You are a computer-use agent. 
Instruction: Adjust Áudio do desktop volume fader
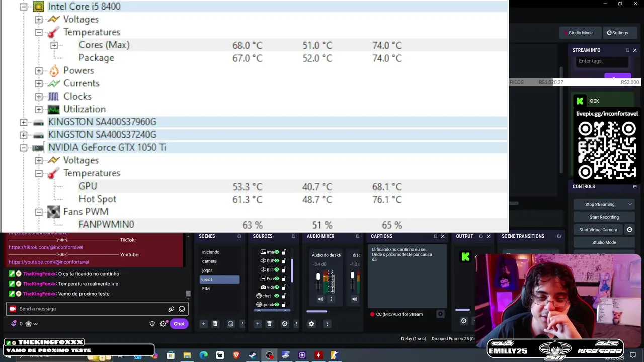(318, 277)
